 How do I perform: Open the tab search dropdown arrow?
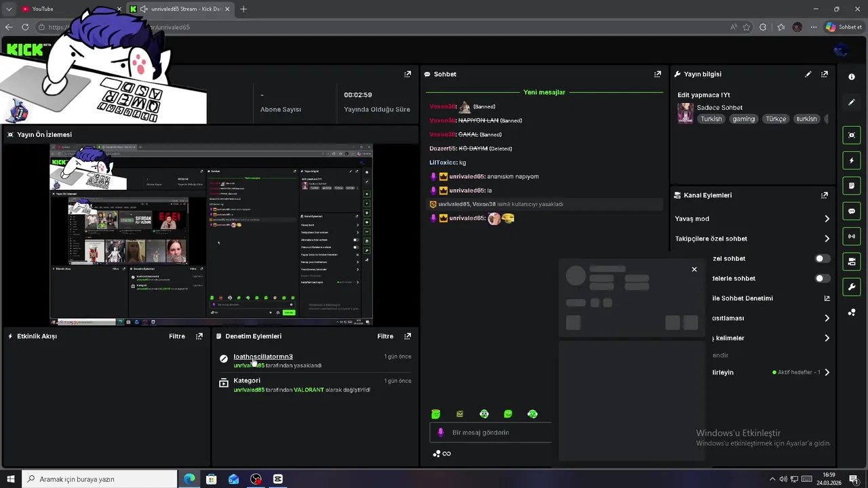point(9,9)
